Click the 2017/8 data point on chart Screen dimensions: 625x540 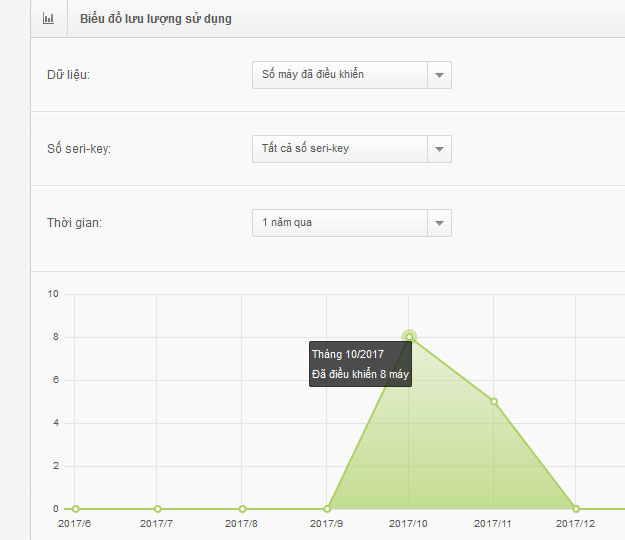(242, 509)
